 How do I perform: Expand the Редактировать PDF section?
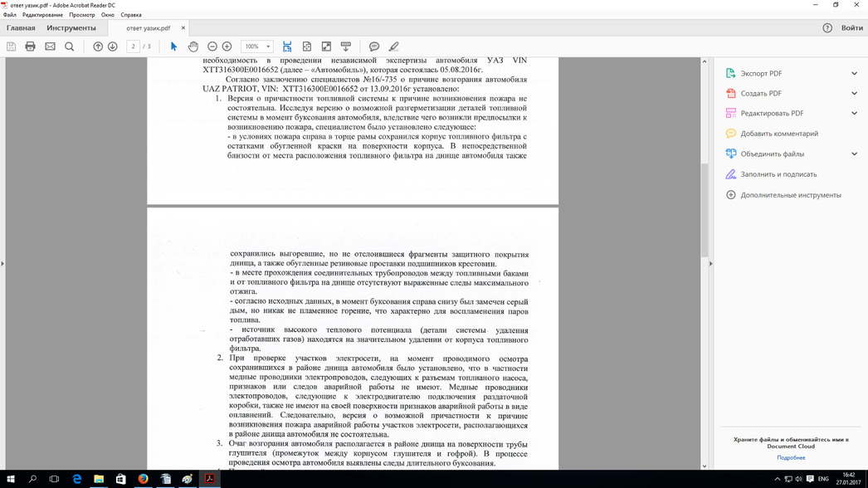pos(854,113)
